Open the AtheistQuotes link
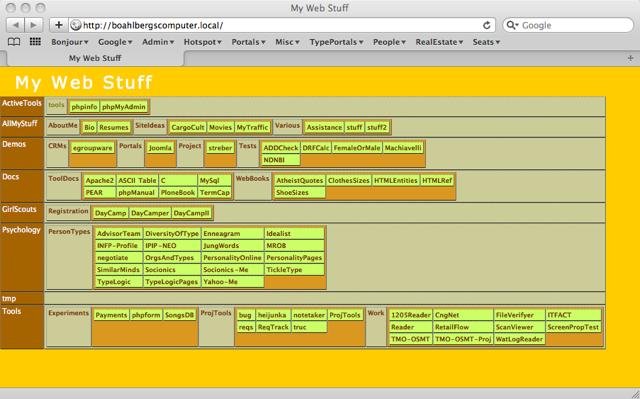Viewport: 640px width, 399px height. click(300, 180)
